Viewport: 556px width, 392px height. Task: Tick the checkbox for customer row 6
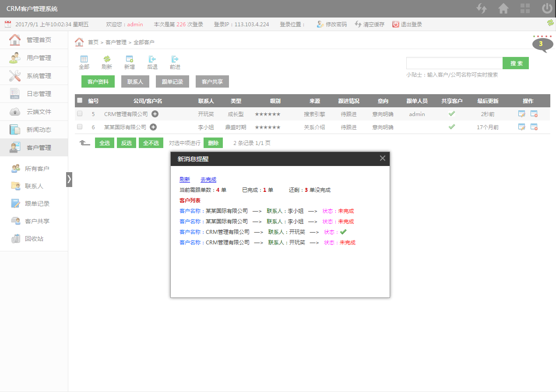point(80,127)
